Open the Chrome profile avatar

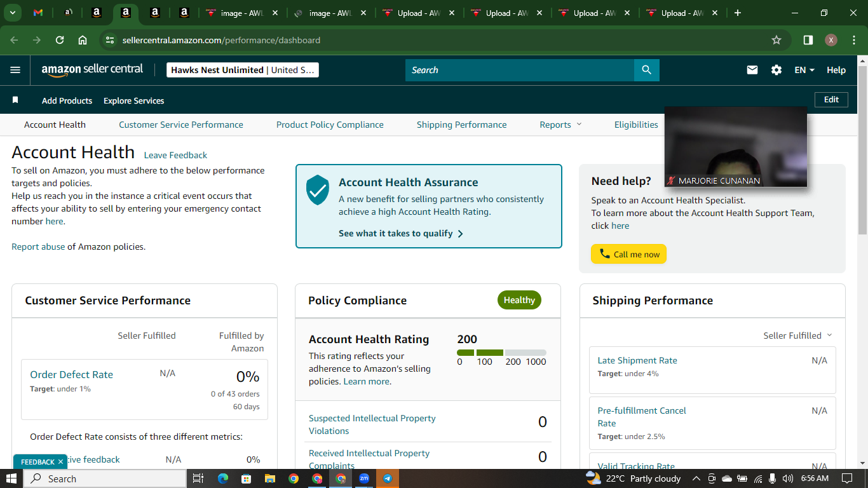pos(831,40)
